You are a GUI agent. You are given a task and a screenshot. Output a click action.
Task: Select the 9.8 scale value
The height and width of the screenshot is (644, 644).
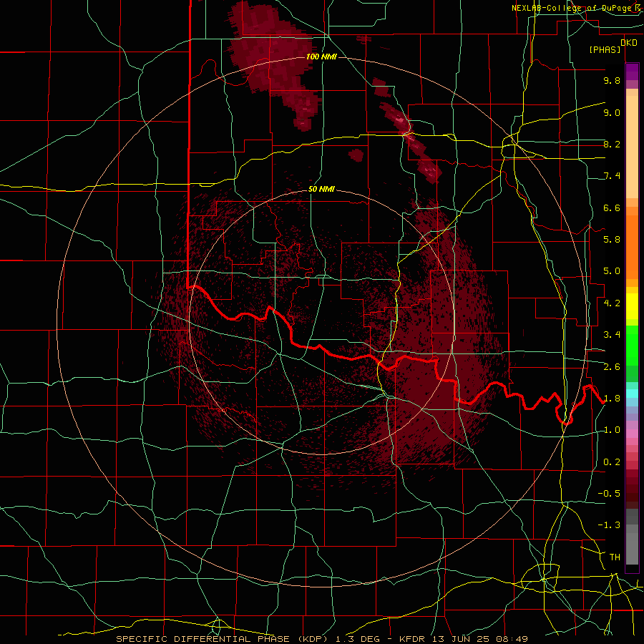click(612, 80)
